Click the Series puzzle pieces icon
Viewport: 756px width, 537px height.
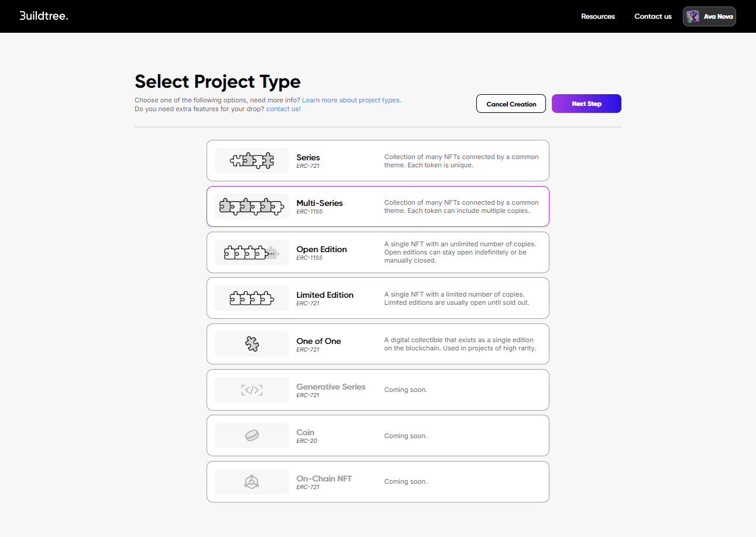click(x=252, y=160)
